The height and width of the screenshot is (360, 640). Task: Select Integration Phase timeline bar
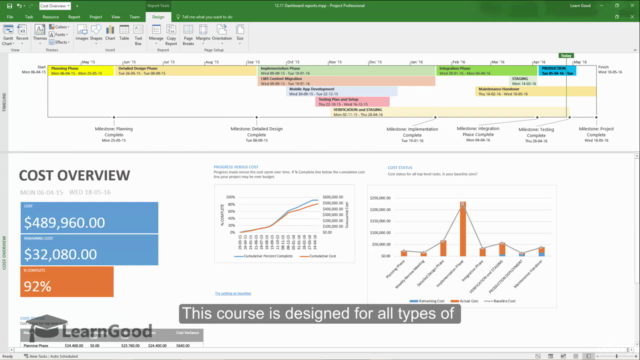487,71
